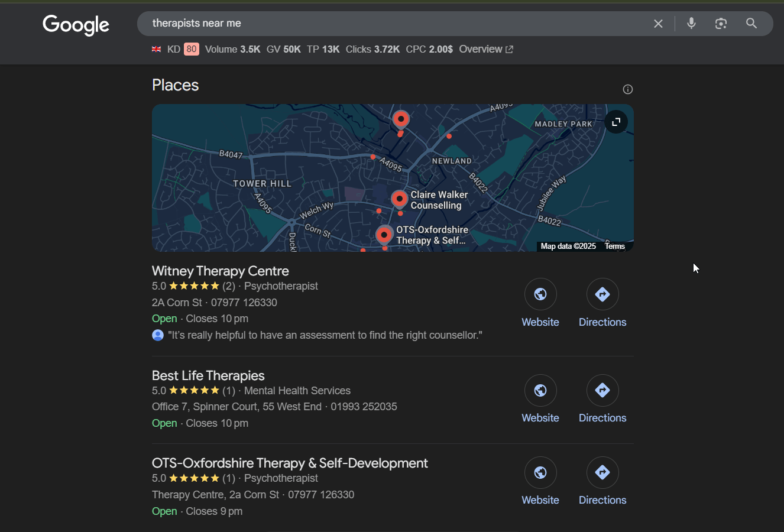Select the Claire Walker Counselling map pin
784x532 pixels.
tap(399, 198)
